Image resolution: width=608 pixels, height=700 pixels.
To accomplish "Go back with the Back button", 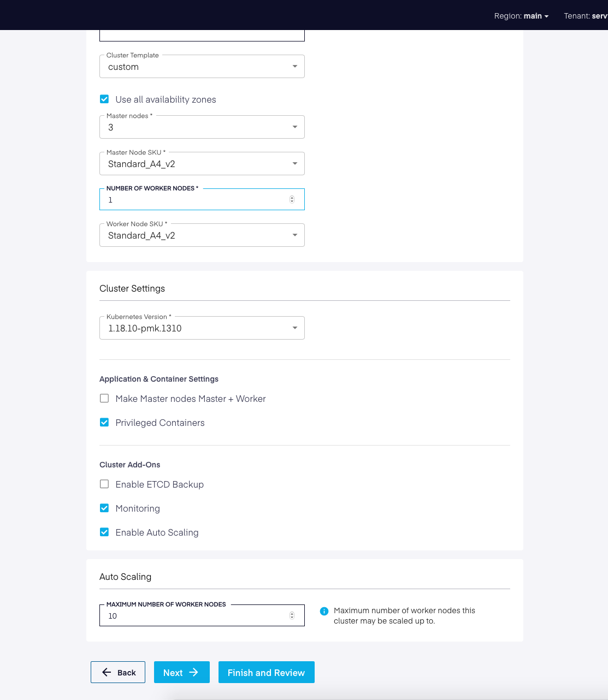I will click(x=118, y=672).
